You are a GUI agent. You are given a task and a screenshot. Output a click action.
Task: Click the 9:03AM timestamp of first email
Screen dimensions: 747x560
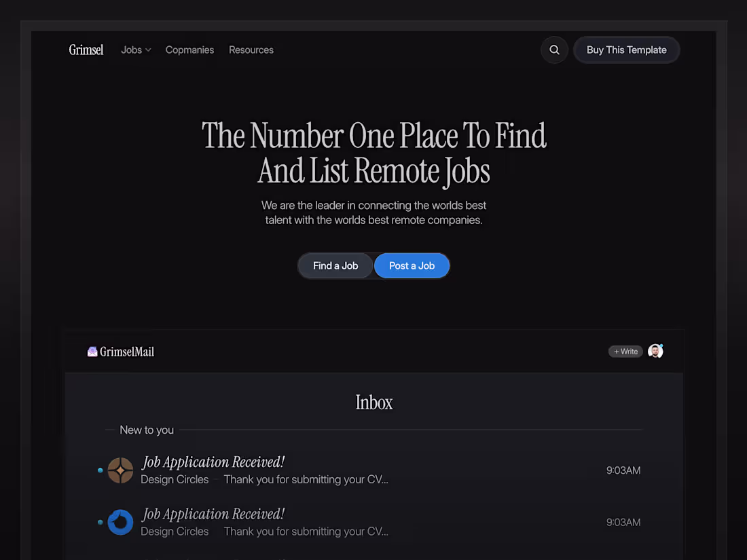623,470
